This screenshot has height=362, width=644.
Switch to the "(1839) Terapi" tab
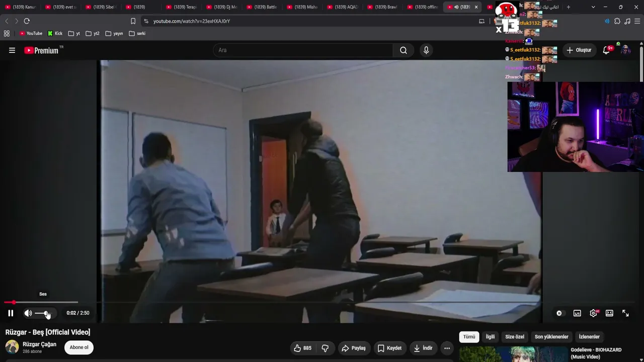click(181, 7)
